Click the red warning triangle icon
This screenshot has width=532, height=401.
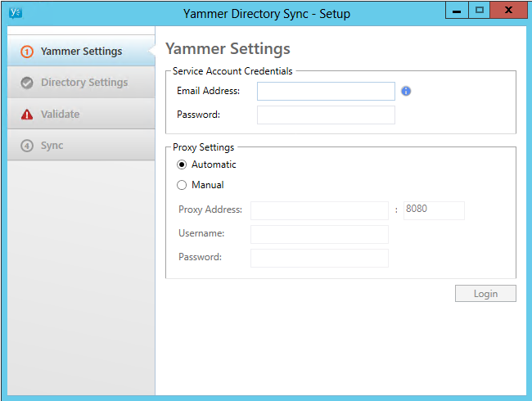tap(27, 115)
